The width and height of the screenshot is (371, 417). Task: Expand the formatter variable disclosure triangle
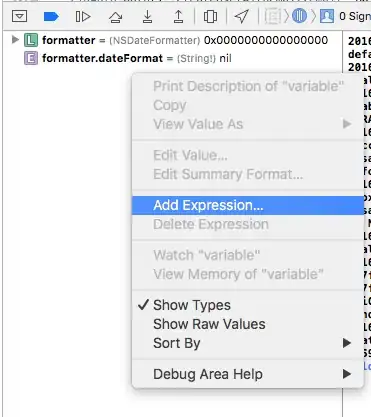pyautogui.click(x=15, y=40)
